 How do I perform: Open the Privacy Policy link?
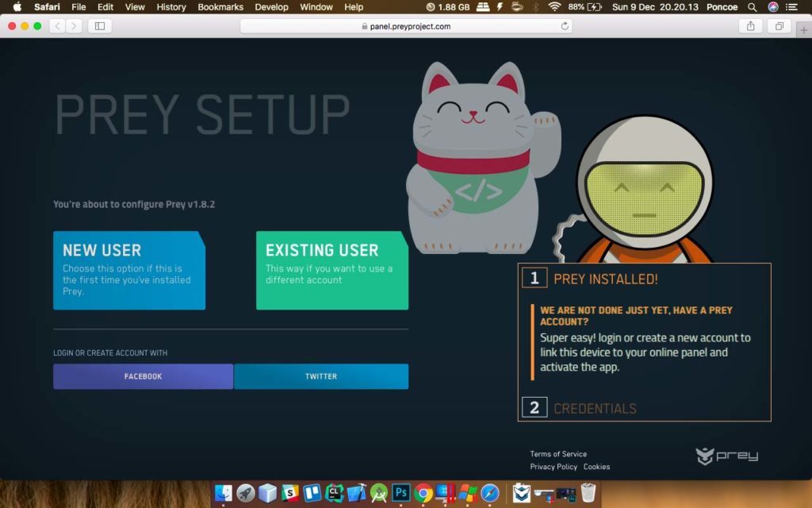click(x=553, y=467)
